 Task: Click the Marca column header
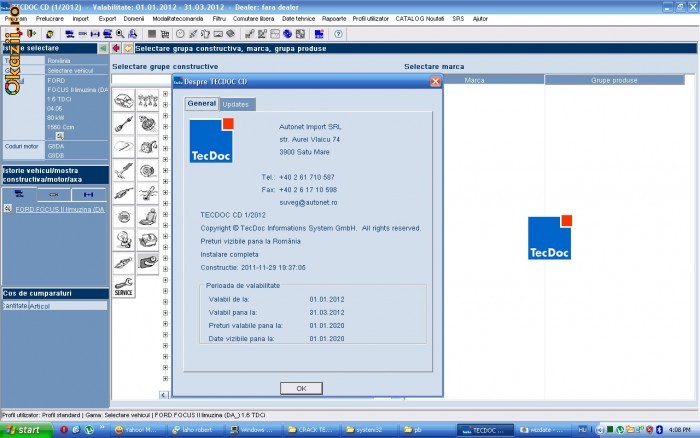pos(474,80)
